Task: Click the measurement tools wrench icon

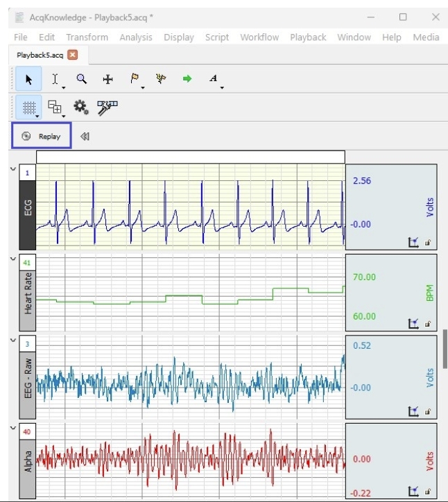Action: click(107, 107)
